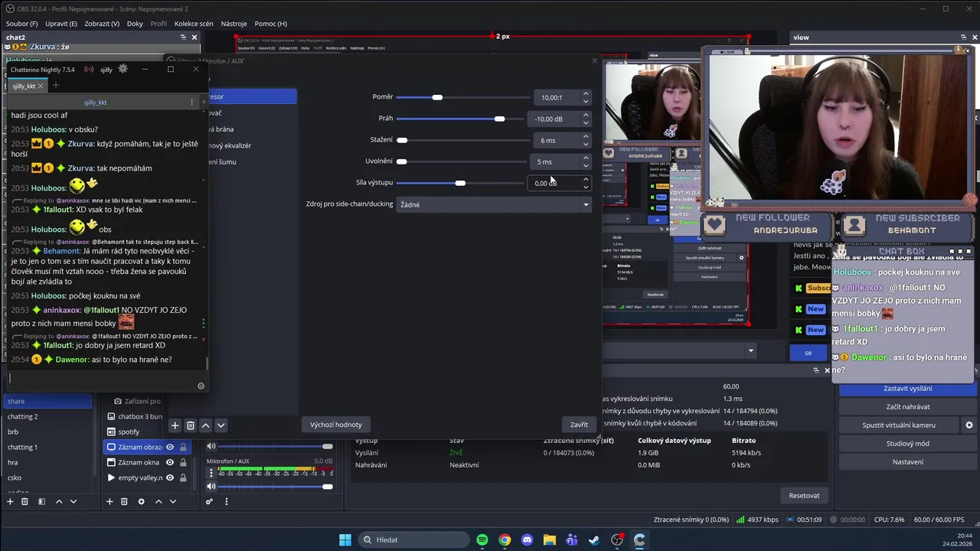
Task: Open Soubor menu
Action: [21, 24]
